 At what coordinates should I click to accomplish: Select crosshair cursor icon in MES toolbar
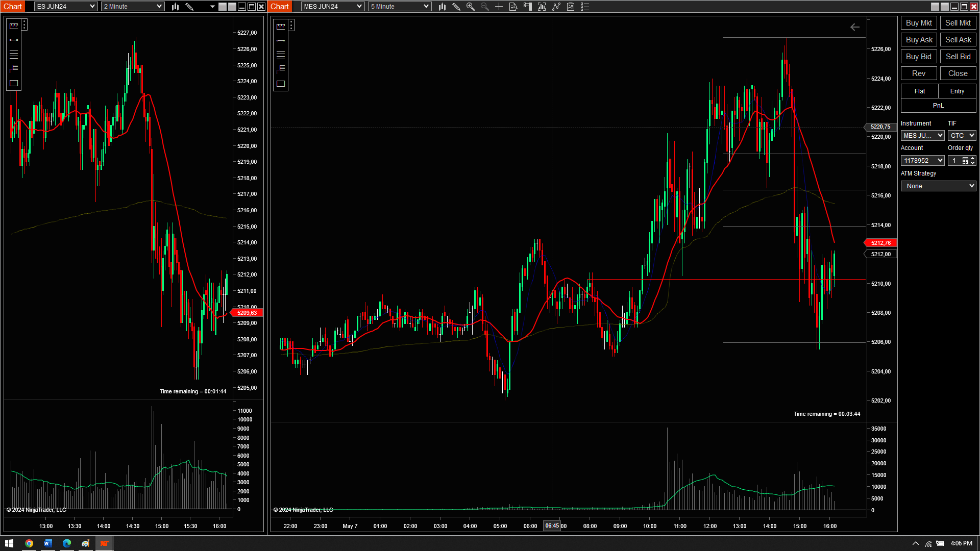pyautogui.click(x=499, y=7)
